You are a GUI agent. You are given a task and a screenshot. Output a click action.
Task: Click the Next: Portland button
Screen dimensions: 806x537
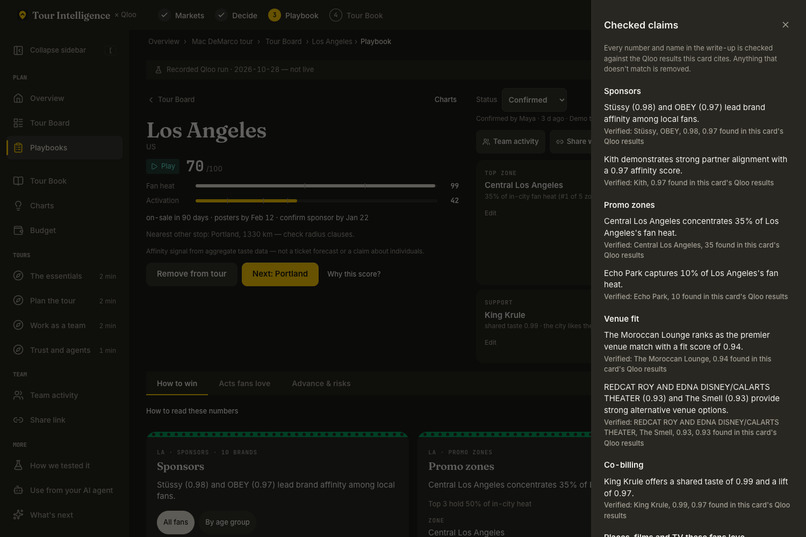point(280,274)
